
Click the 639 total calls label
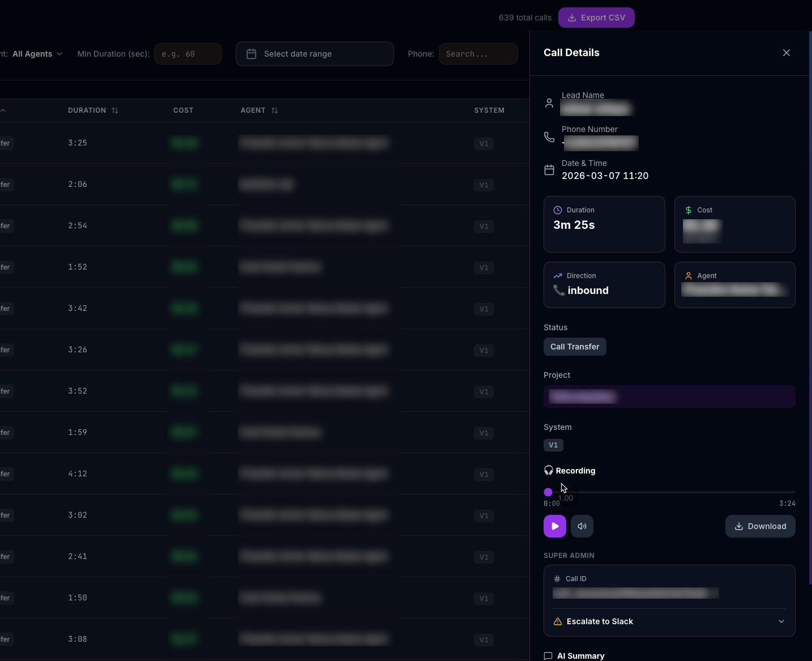point(525,18)
